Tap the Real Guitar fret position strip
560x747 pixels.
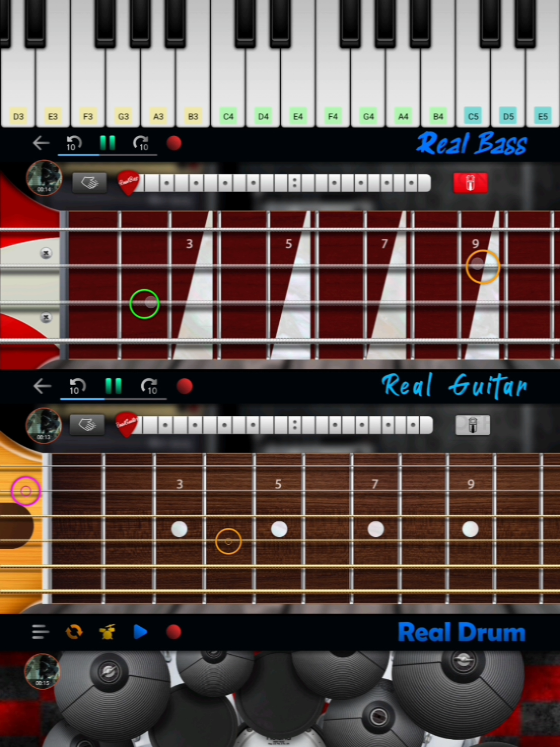pos(285,425)
